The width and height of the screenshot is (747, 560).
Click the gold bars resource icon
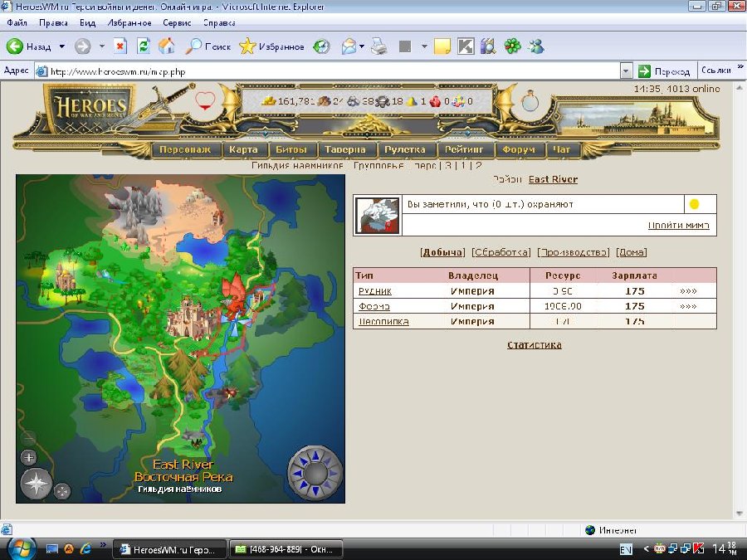point(269,101)
